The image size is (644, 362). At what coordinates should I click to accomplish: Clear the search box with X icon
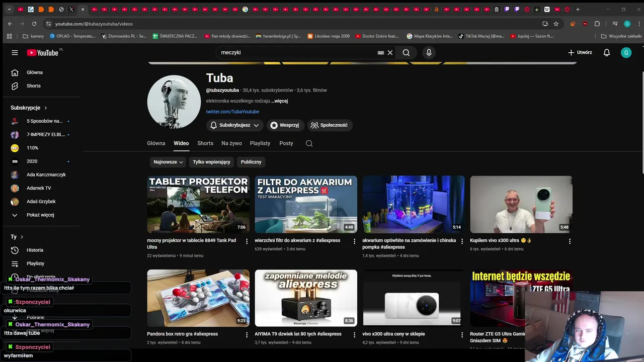390,52
